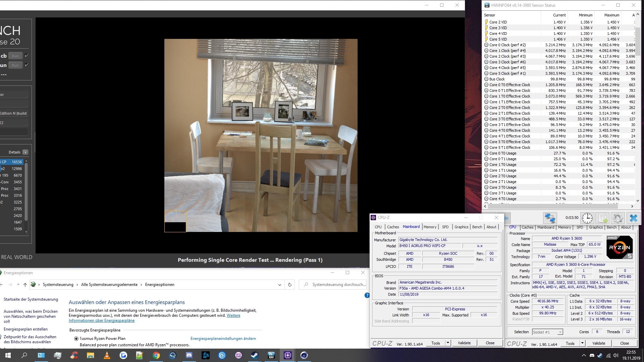Switch to the Memory tab in left CPU-Z
644x362 pixels.
430,227
